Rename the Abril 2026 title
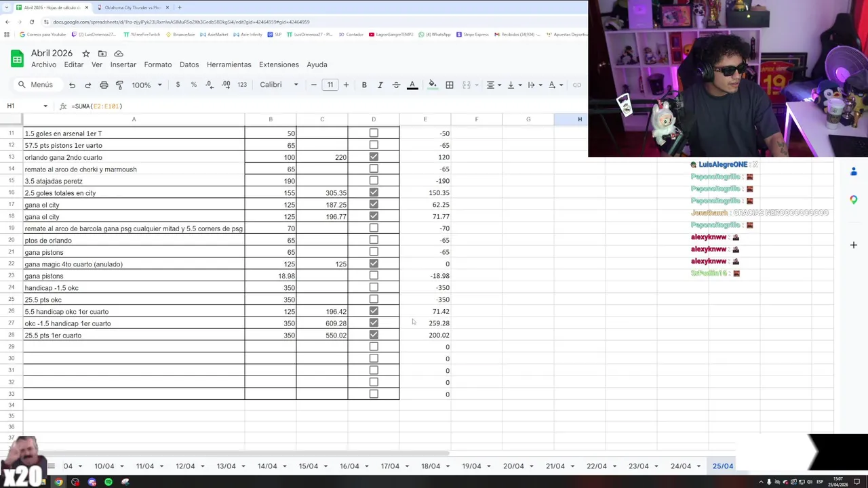 [52, 53]
